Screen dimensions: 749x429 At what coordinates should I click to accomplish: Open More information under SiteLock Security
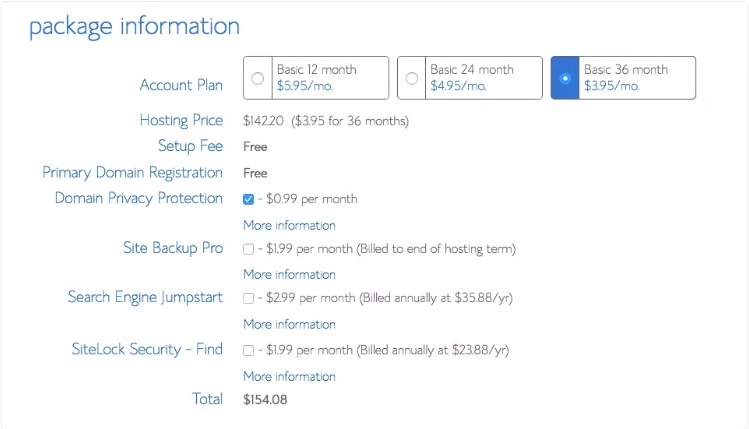pyautogui.click(x=289, y=376)
